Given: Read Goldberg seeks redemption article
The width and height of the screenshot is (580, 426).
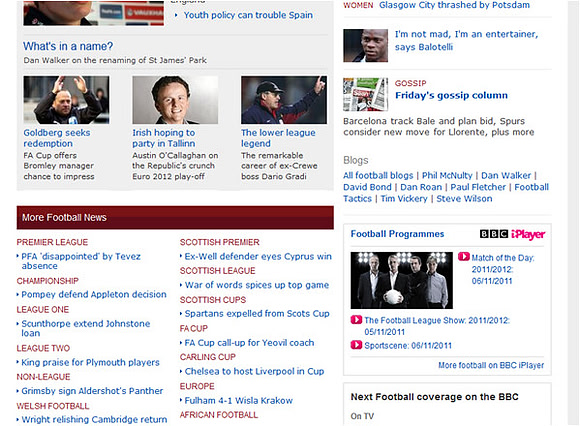Looking at the screenshot, I should coord(57,138).
